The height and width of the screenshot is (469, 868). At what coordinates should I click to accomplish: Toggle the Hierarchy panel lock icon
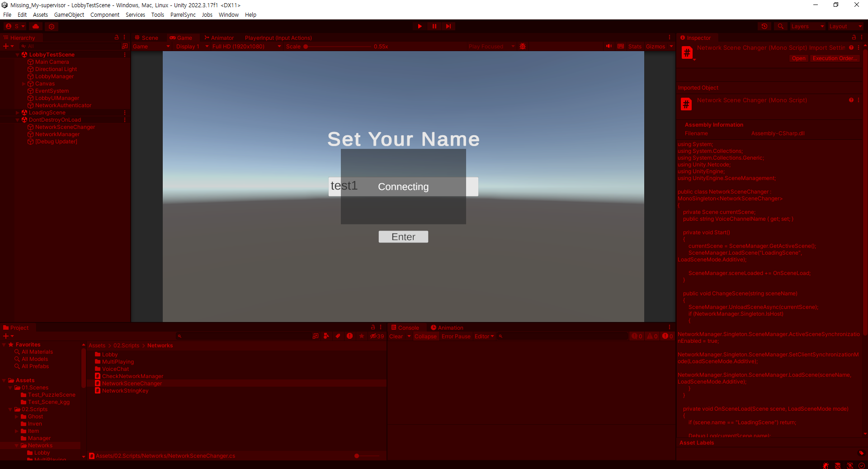pyautogui.click(x=117, y=38)
